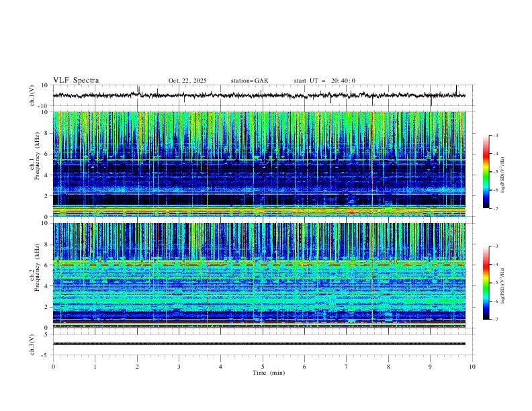Click the 'ch.1(V)' waveform axis label
Screen dimensions: 532x411
[32, 95]
